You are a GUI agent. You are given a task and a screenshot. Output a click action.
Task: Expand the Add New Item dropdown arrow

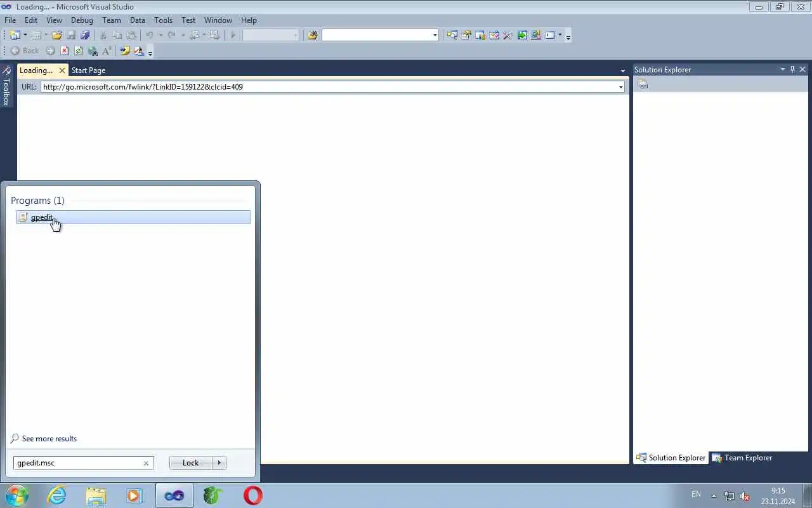[46, 36]
